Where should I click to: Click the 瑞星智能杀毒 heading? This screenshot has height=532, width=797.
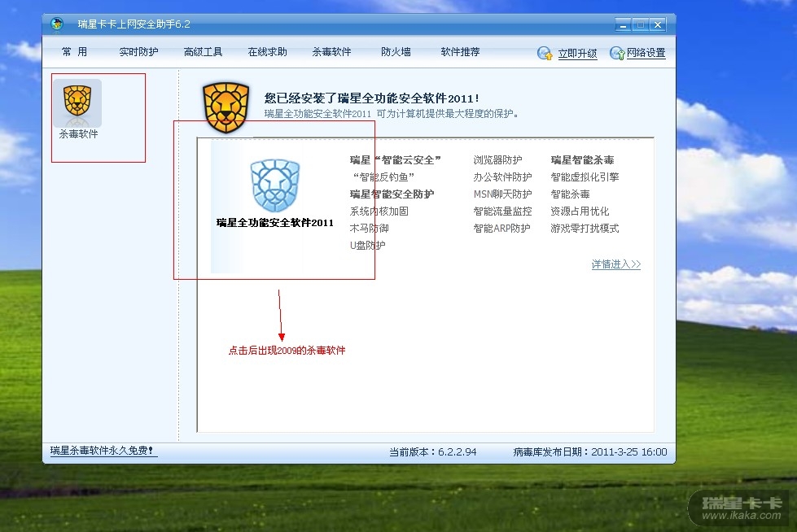[583, 160]
